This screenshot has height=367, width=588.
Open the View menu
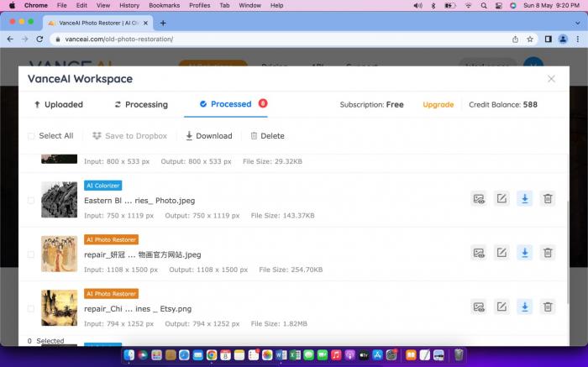tap(103, 6)
